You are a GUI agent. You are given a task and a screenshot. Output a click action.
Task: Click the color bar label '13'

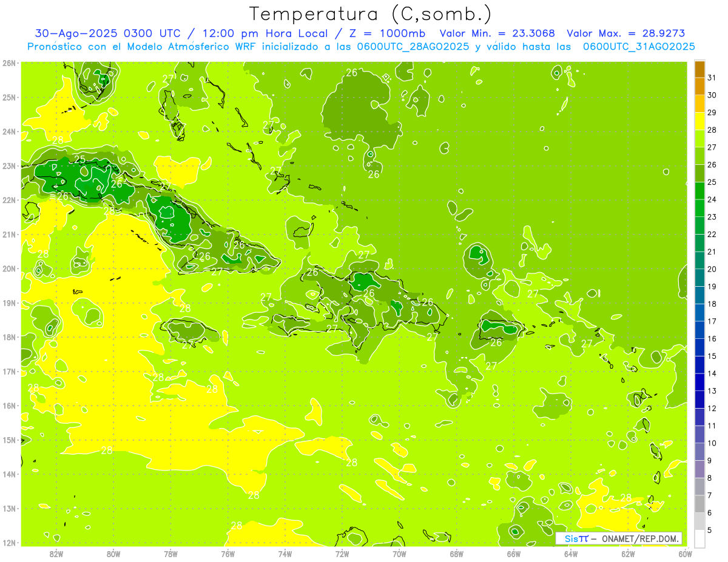[x=712, y=391]
